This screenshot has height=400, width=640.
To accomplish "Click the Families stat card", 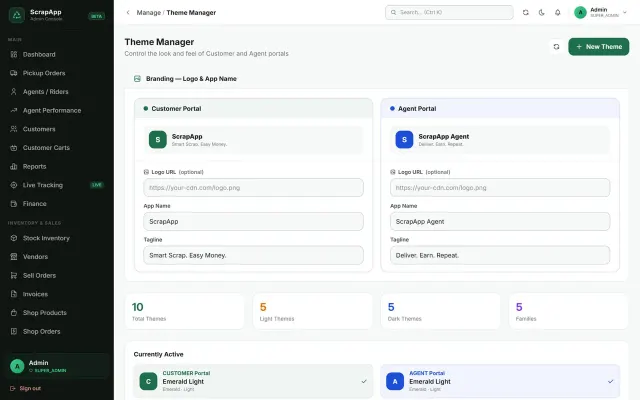I will [x=569, y=311].
